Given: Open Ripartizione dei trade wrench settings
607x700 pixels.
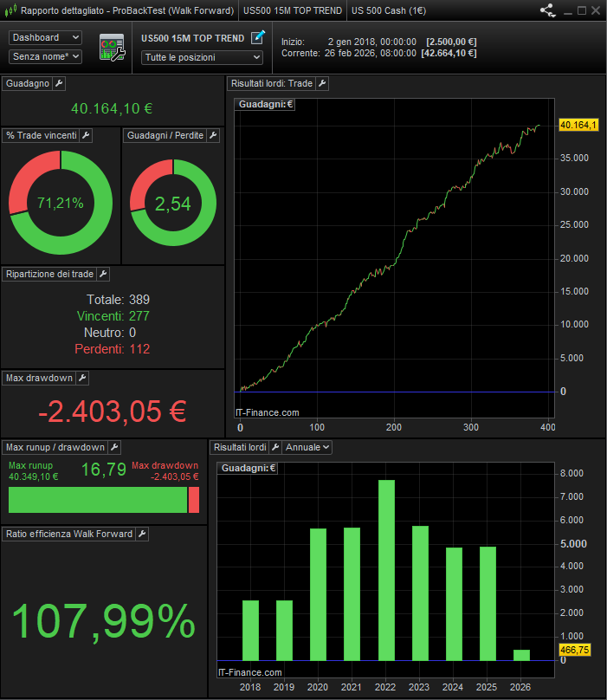Looking at the screenshot, I should tap(102, 274).
